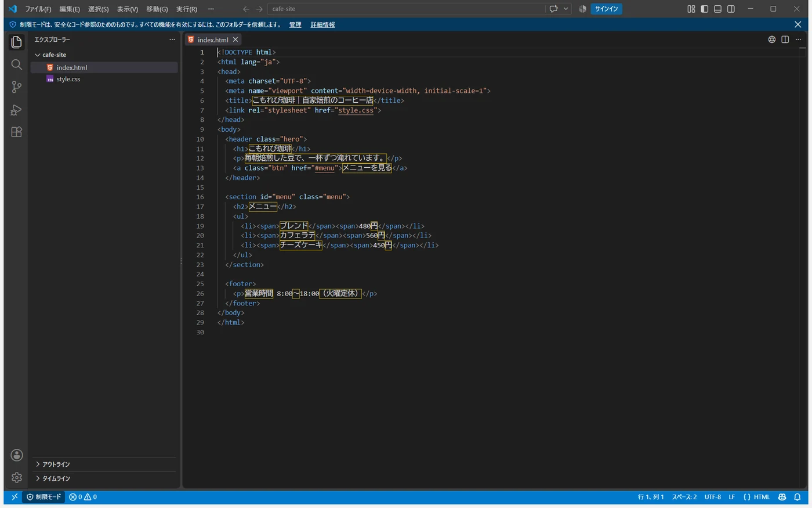
Task: Toggle the secondary side bar
Action: (731, 9)
